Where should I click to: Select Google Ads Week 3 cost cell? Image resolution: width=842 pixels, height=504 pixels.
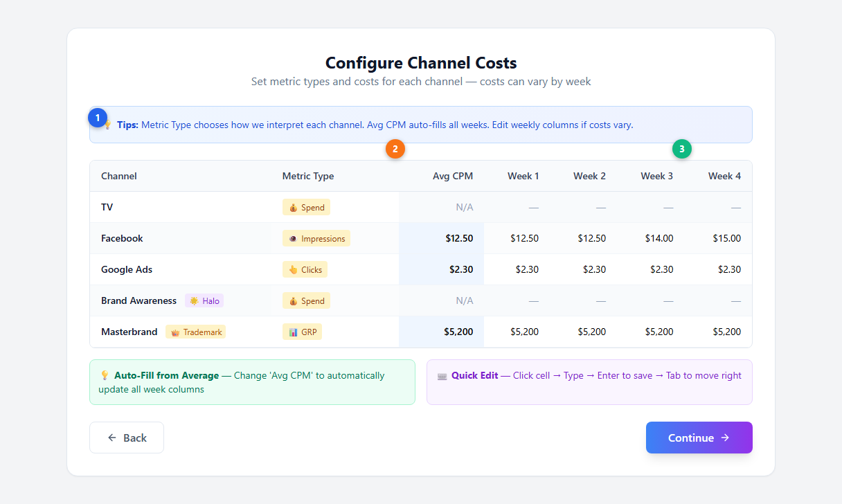point(651,269)
